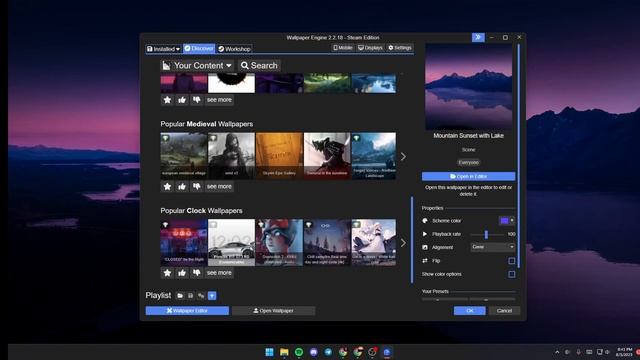Show next Clock wallpapers with arrow
The height and width of the screenshot is (360, 640).
403,243
